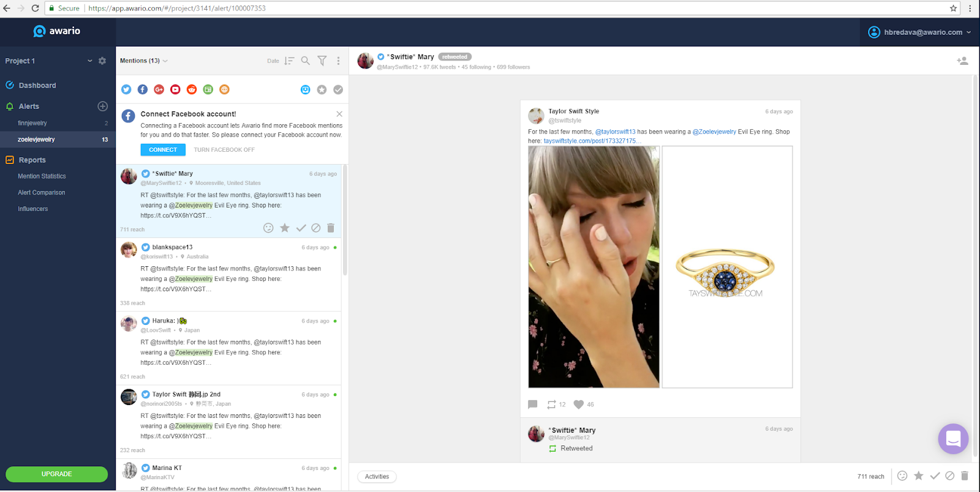
Task: Delete the Swiftie Mary mention in list
Action: click(x=331, y=228)
